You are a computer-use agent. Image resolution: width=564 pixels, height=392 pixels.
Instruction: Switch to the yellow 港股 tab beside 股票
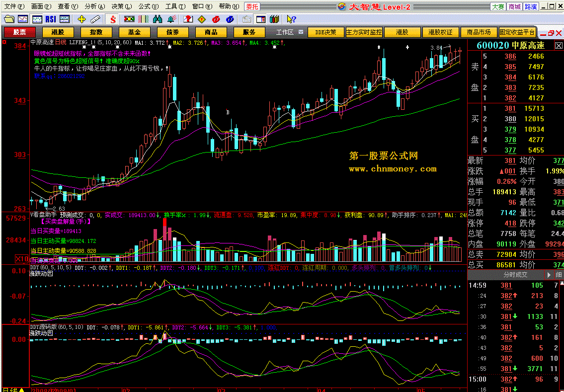coord(58,32)
